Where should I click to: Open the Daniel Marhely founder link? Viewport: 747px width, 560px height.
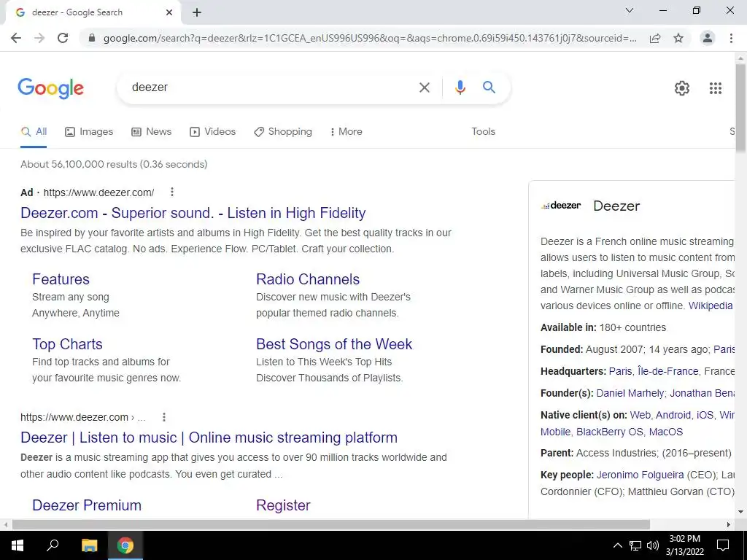click(630, 393)
